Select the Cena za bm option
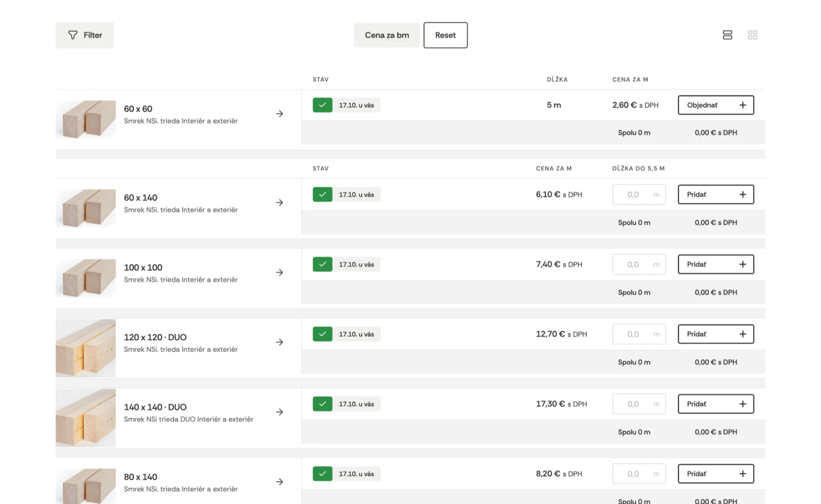Viewport: 821px width, 504px height. [387, 35]
